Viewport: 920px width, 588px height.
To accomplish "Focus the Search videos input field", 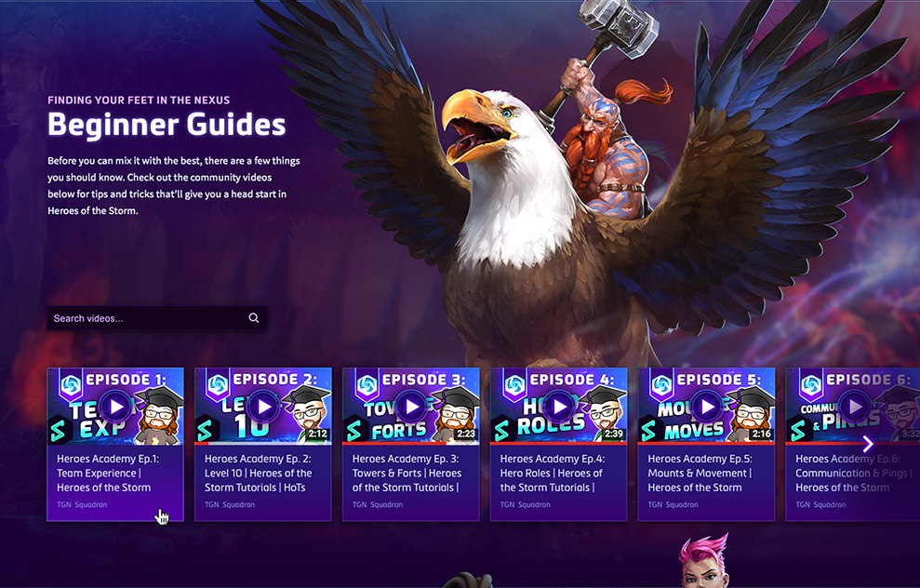I will [156, 318].
